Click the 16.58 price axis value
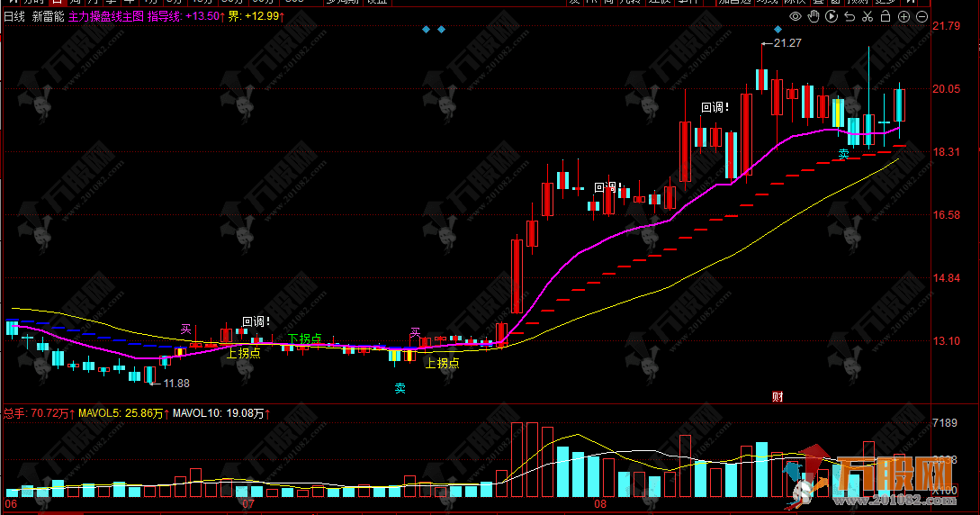Image resolution: width=980 pixels, height=515 pixels. [946, 215]
